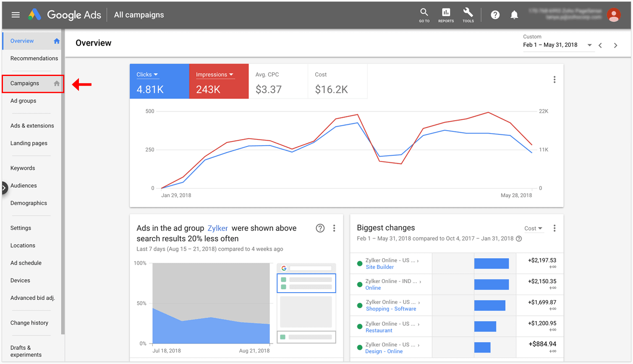Expand the Impressions metric dropdown

pyautogui.click(x=214, y=75)
